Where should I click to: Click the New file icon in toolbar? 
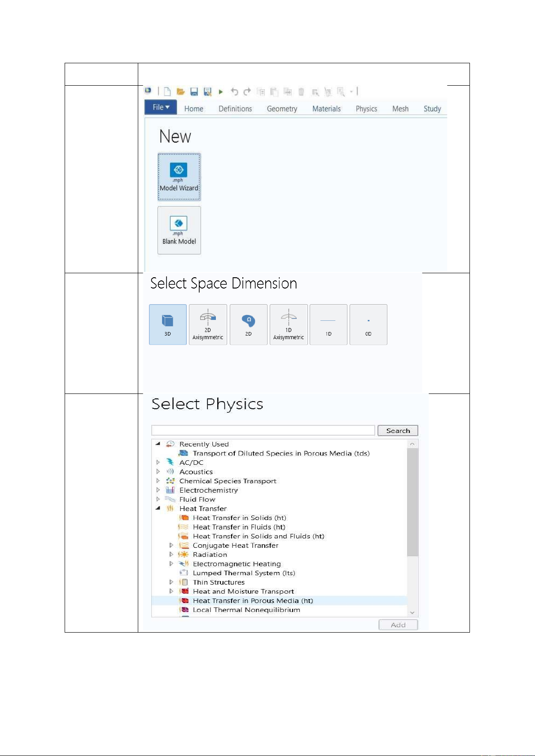pos(167,92)
